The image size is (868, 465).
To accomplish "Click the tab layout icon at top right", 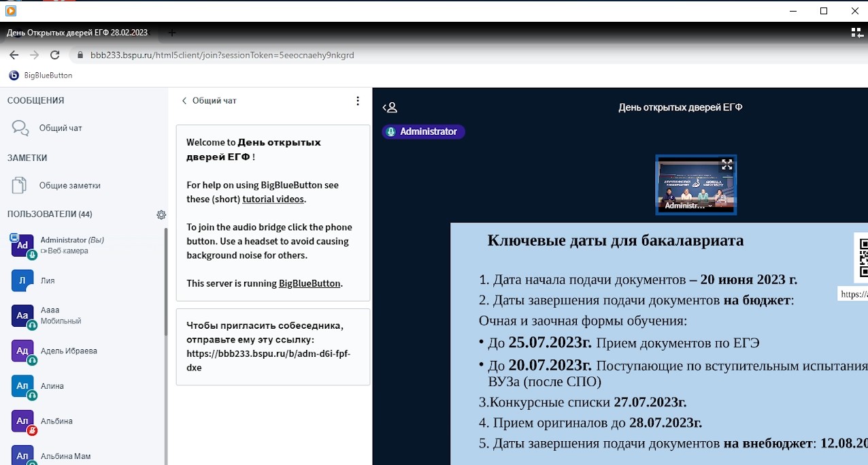I will 856,33.
